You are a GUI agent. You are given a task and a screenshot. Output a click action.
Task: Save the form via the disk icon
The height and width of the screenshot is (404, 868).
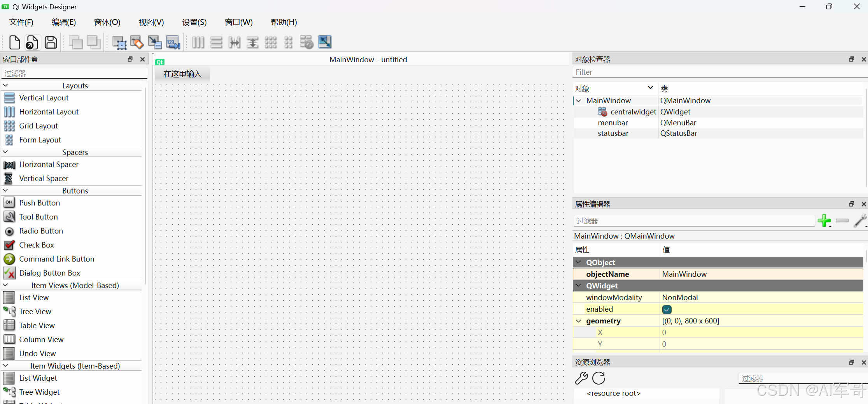51,42
